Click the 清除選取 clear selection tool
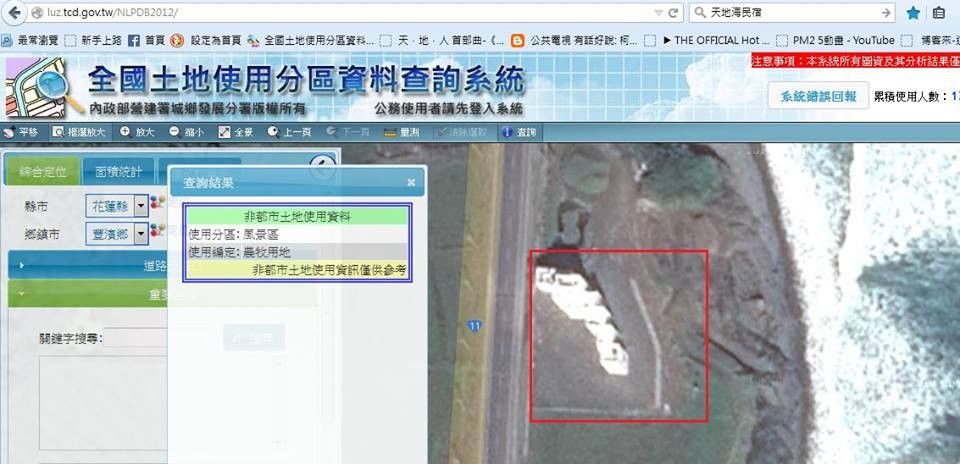The height and width of the screenshot is (464, 960). click(x=460, y=132)
